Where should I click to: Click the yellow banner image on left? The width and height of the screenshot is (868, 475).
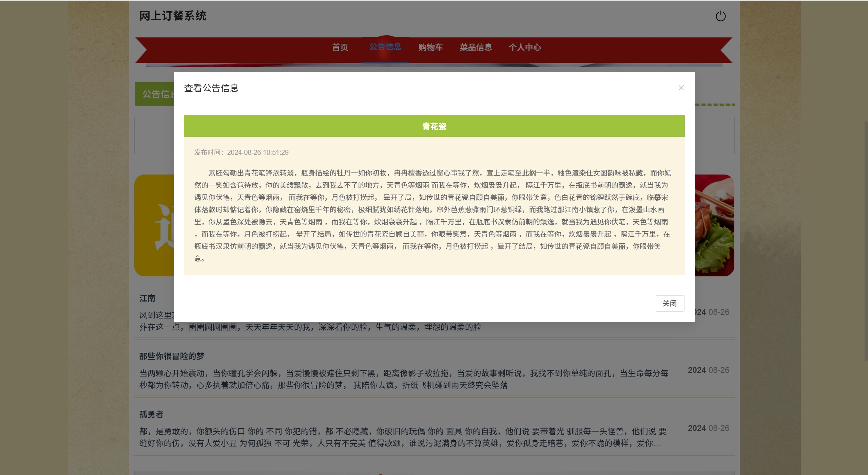click(x=154, y=225)
